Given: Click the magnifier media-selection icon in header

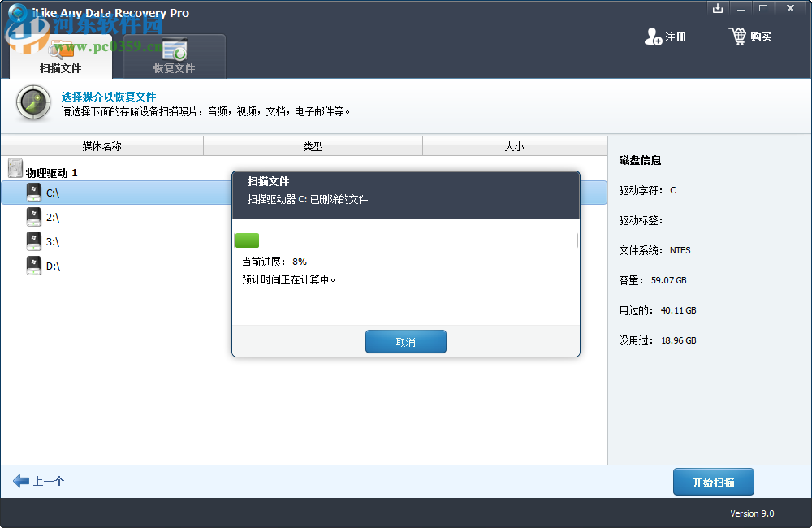Looking at the screenshot, I should click(x=32, y=103).
